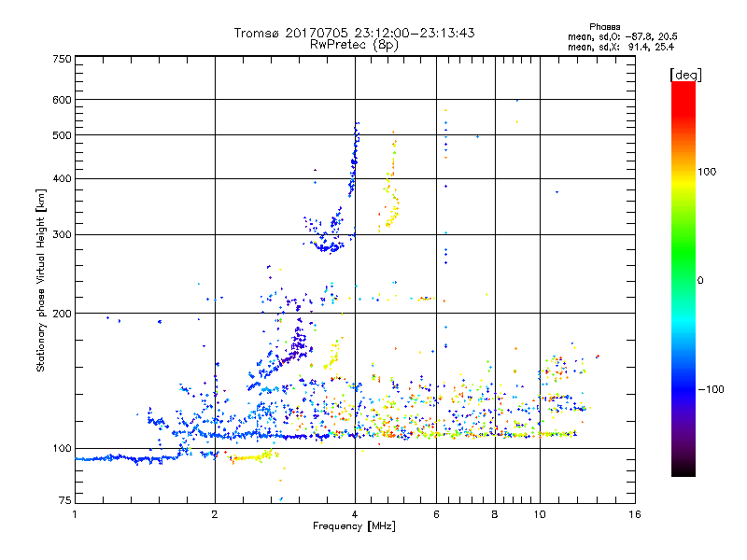The width and height of the screenshot is (747, 560).
Task: Click the x-axis tick '16'
Action: (x=635, y=514)
